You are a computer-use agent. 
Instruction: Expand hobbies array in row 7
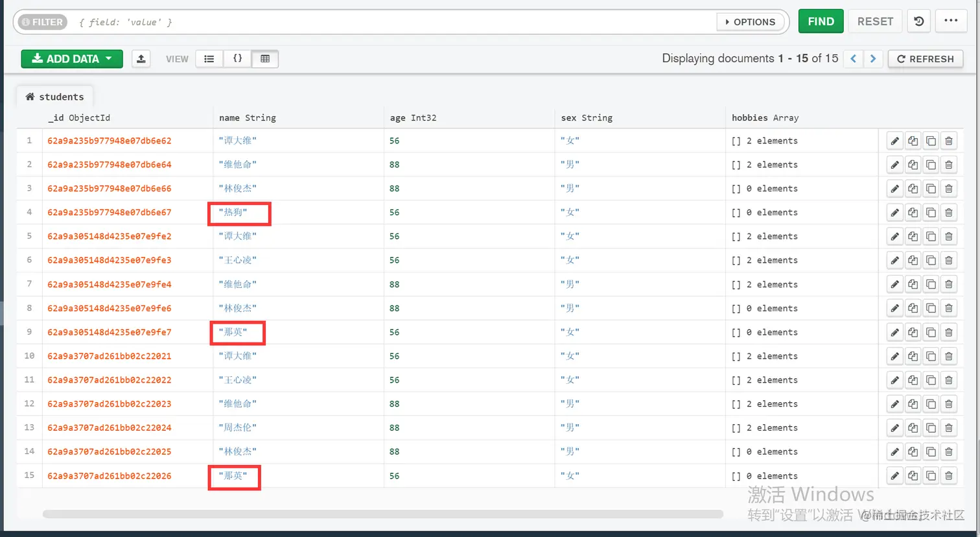tap(764, 285)
